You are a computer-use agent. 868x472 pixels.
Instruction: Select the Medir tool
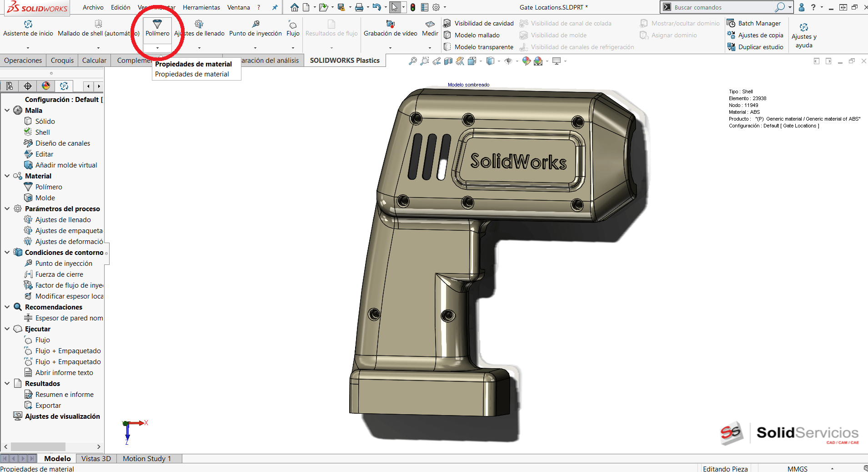click(x=429, y=29)
